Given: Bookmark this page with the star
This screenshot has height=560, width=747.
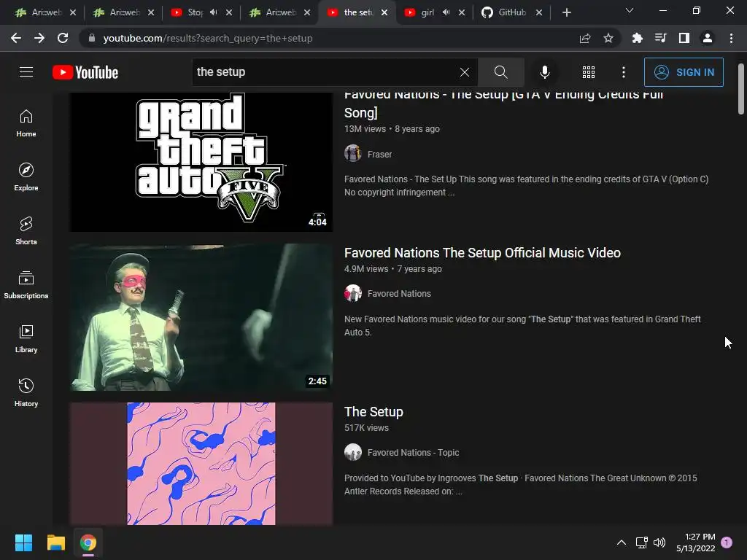Looking at the screenshot, I should (608, 38).
